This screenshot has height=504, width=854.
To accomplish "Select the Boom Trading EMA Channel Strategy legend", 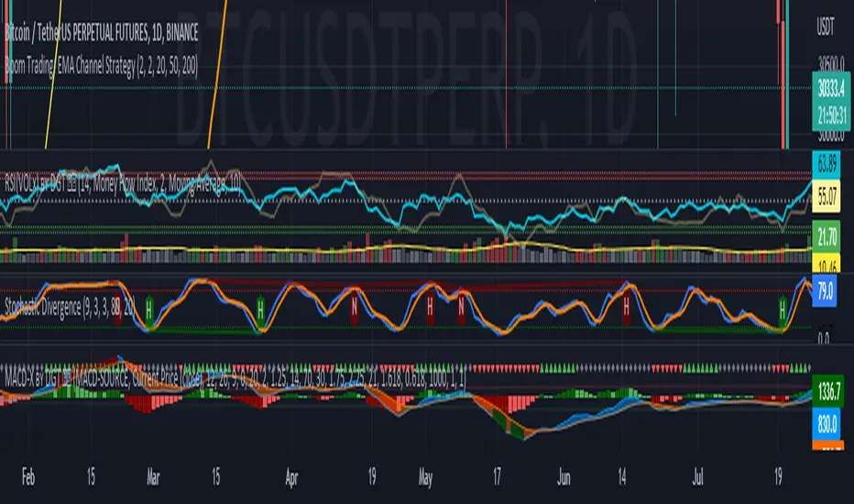I will tap(102, 67).
